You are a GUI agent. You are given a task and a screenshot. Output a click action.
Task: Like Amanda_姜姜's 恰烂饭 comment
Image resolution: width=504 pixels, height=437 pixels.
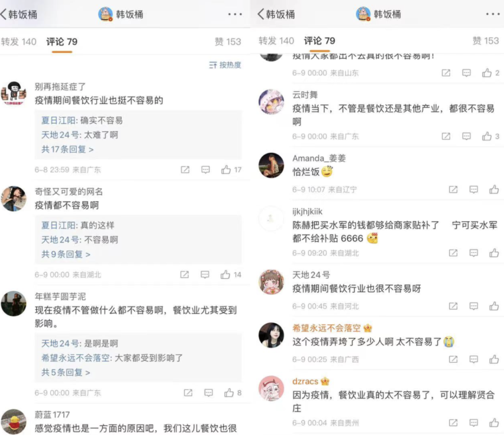click(x=494, y=189)
